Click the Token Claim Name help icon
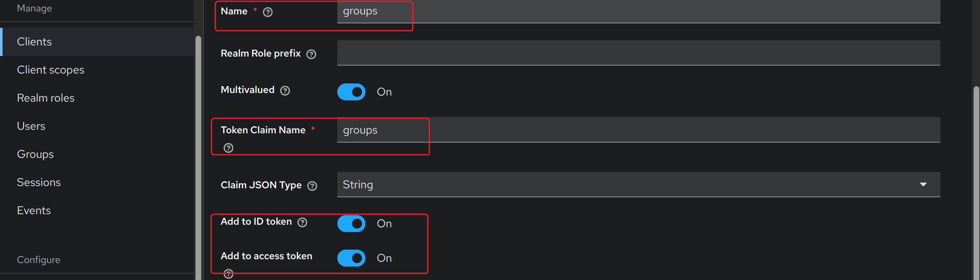This screenshot has height=280, width=980. tap(228, 148)
